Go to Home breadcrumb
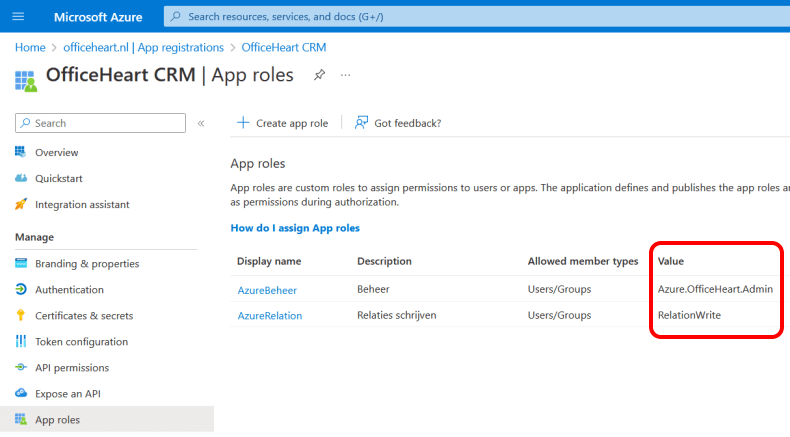This screenshot has width=790, height=437. (30, 47)
